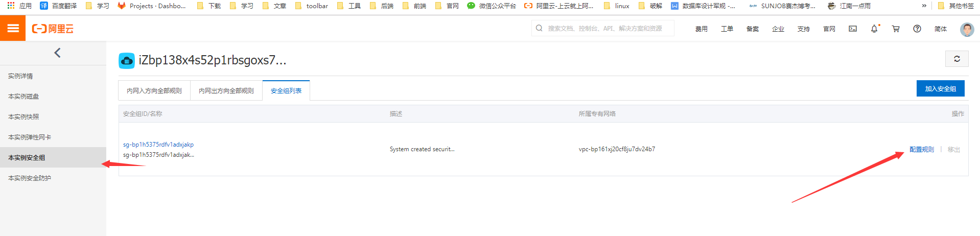Screen dimensions: 980x236
Task: Open the 阿里云-上云就上阿里云 bookmark
Action: 559,6
